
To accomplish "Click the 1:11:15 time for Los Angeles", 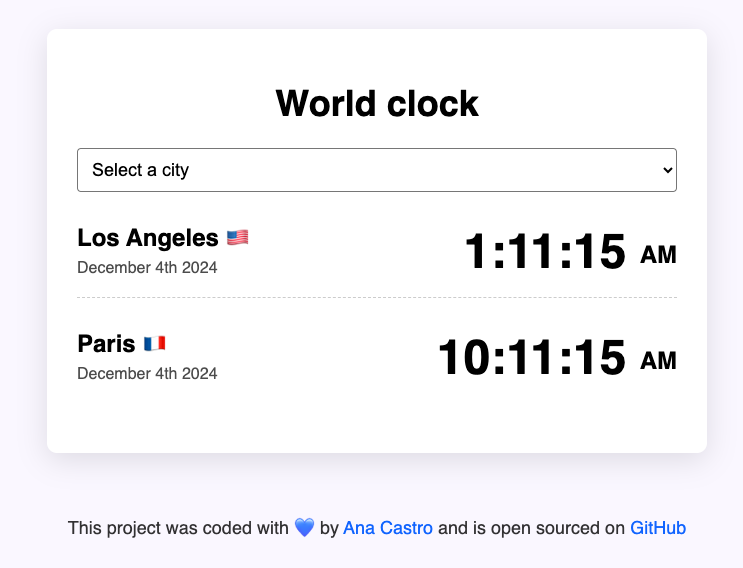I will tap(545, 252).
